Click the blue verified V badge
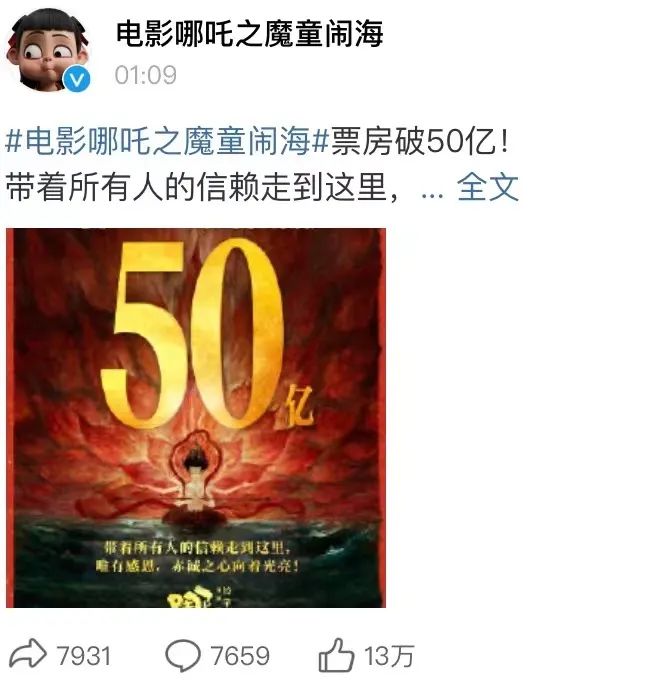654x700 pixels. pos(77,79)
